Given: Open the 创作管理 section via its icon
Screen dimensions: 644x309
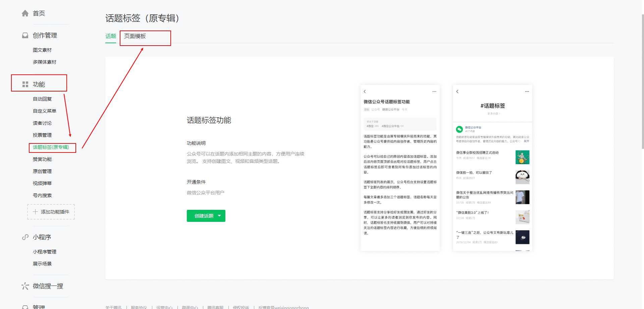Looking at the screenshot, I should pyautogui.click(x=25, y=35).
